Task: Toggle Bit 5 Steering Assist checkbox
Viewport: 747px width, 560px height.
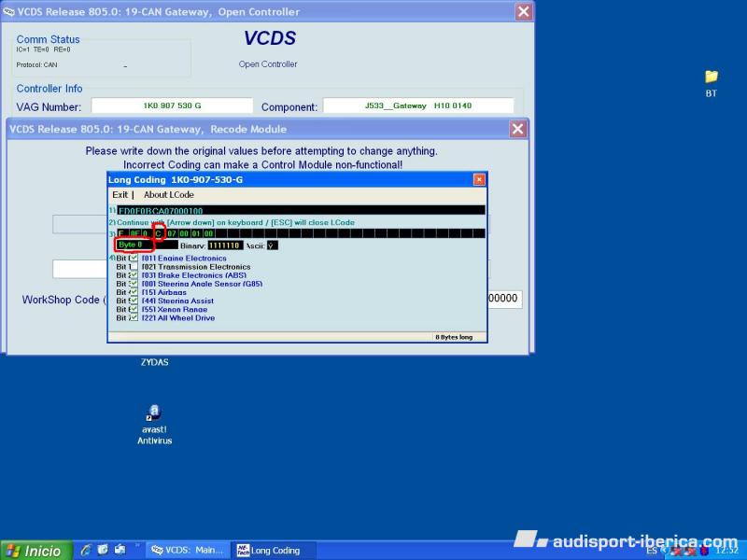Action: 134,301
